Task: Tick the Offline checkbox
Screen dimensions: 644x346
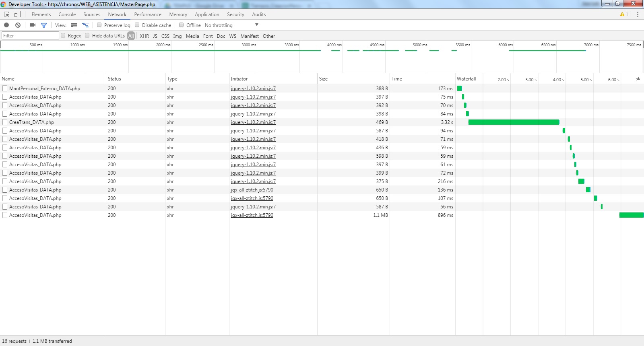Action: [x=182, y=25]
